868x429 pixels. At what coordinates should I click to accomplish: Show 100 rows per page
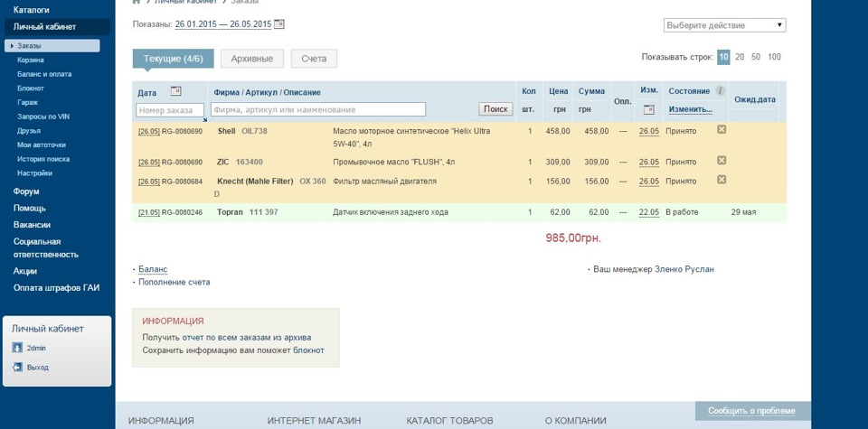pos(775,56)
